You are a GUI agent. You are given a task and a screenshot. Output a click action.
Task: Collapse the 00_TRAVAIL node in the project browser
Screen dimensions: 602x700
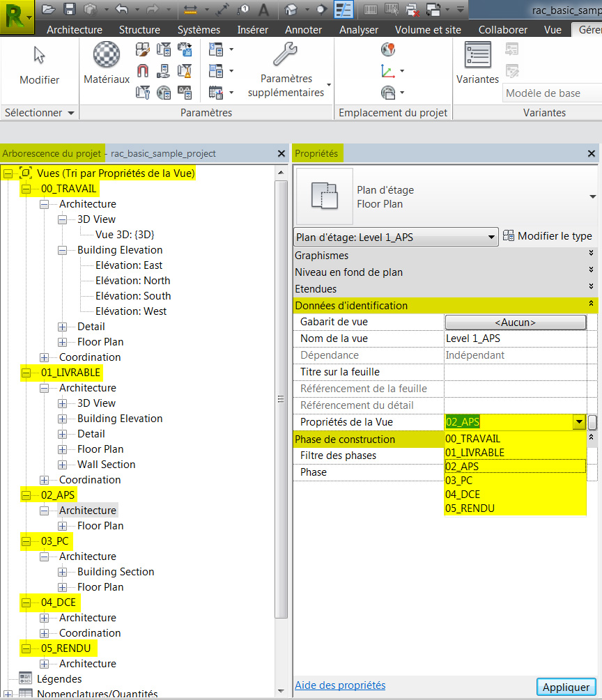[26, 189]
